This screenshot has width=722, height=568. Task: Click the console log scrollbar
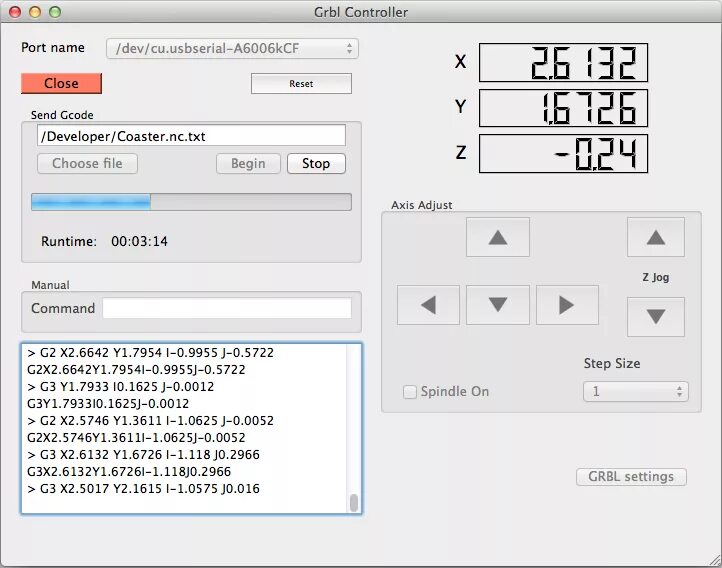coord(354,503)
